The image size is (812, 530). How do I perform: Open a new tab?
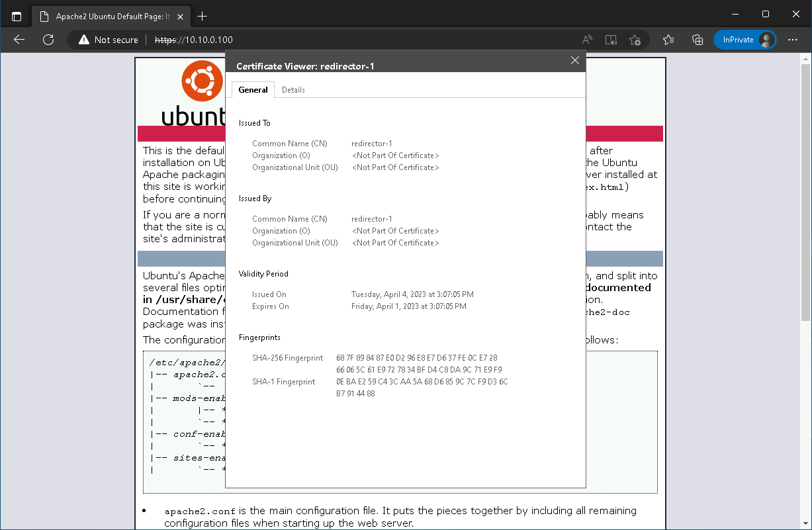[203, 16]
